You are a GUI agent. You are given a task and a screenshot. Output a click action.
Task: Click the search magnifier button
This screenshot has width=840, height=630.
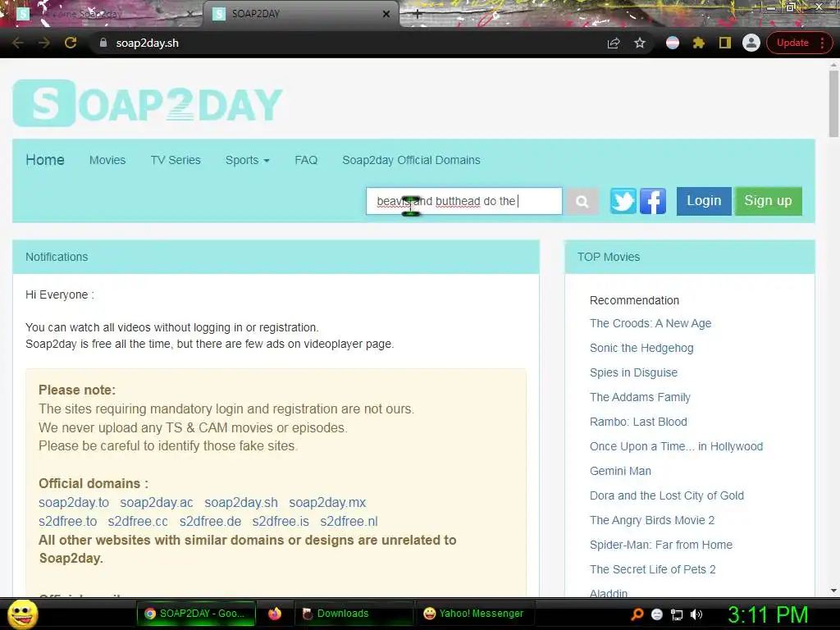click(582, 202)
